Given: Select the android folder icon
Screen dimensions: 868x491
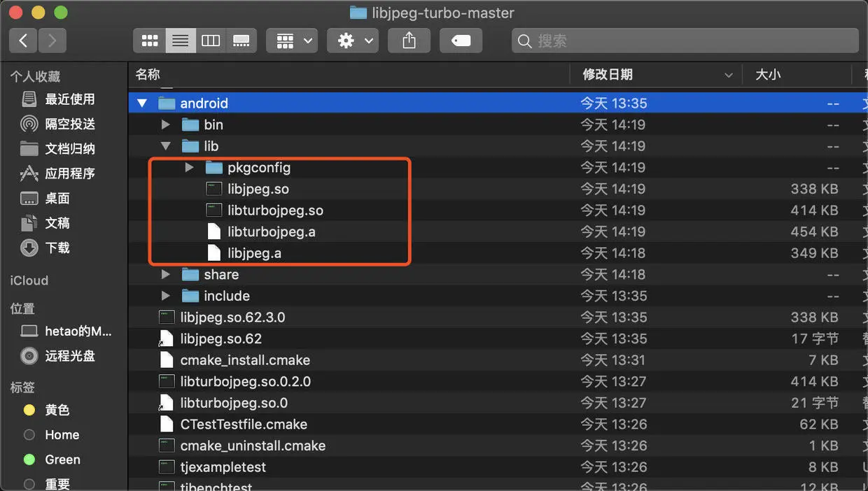Looking at the screenshot, I should (167, 104).
